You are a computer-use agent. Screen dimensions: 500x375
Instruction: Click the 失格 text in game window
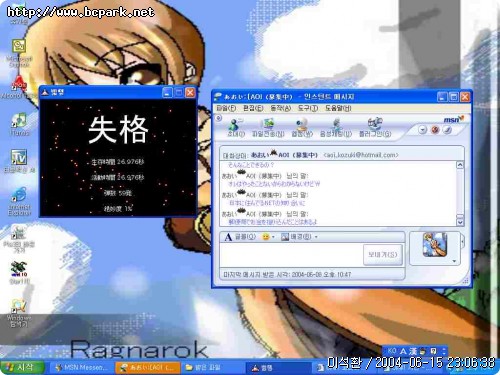tap(118, 129)
